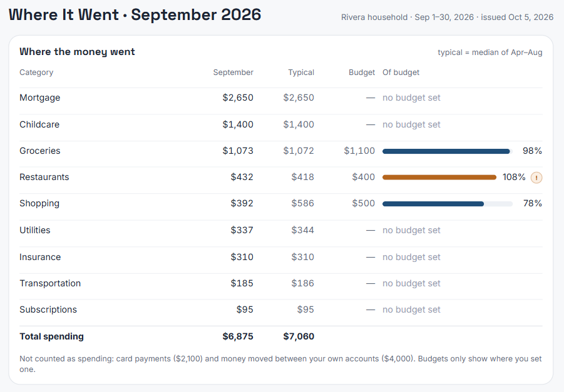Click the Shopping September amount $392

242,203
